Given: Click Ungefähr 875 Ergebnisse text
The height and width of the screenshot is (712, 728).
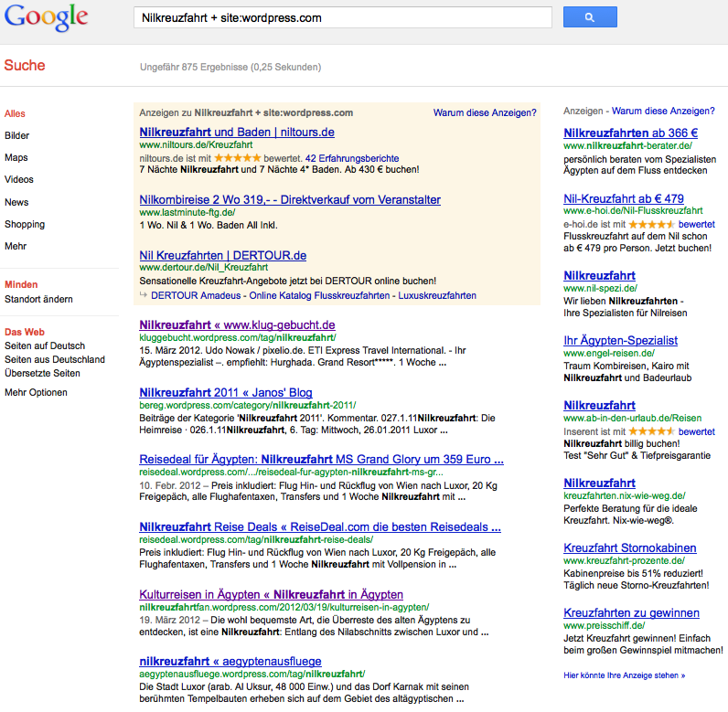Looking at the screenshot, I should click(230, 68).
